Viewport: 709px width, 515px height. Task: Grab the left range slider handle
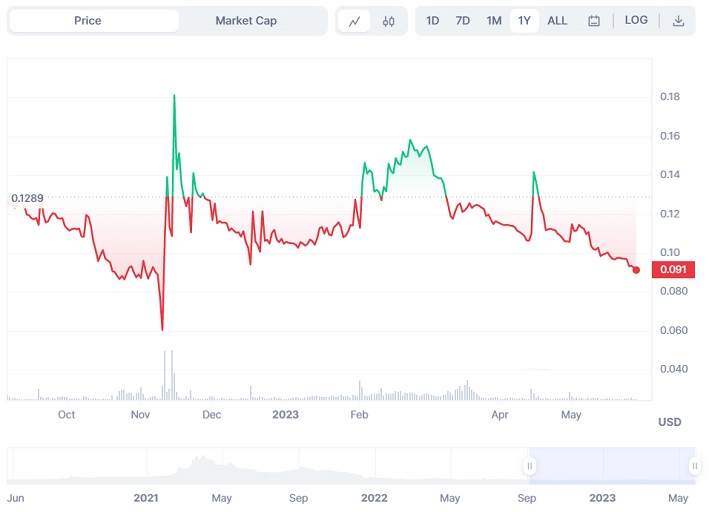point(529,466)
